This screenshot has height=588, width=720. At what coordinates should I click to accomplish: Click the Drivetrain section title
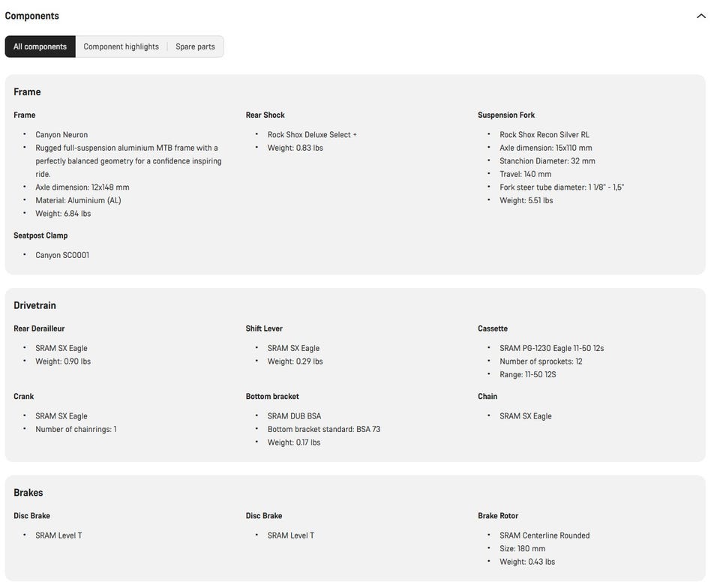pyautogui.click(x=34, y=305)
